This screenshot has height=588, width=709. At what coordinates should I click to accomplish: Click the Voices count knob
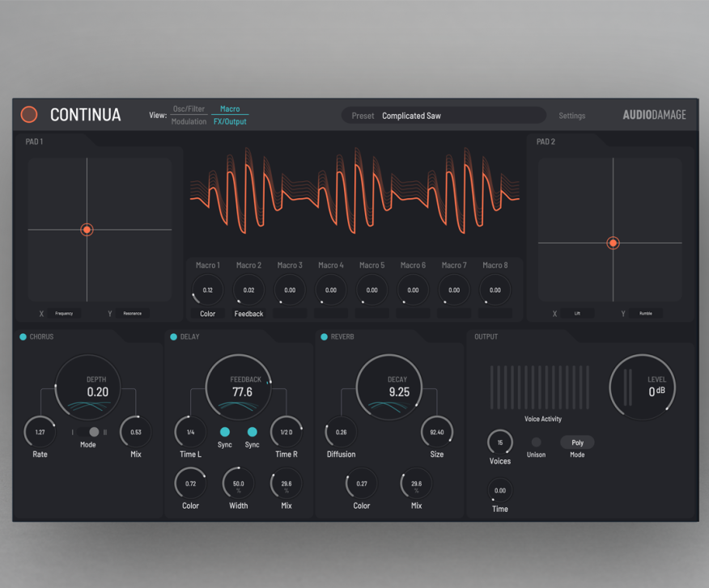tap(500, 442)
